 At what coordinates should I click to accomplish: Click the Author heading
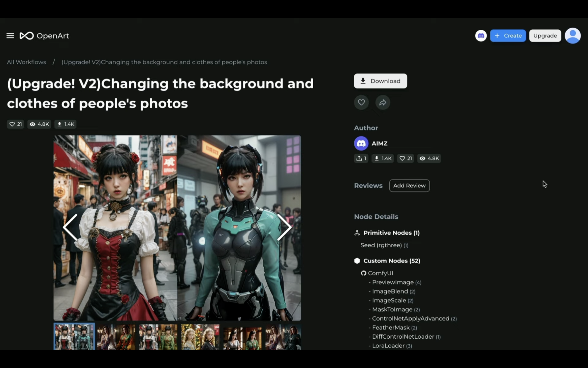[x=366, y=128]
